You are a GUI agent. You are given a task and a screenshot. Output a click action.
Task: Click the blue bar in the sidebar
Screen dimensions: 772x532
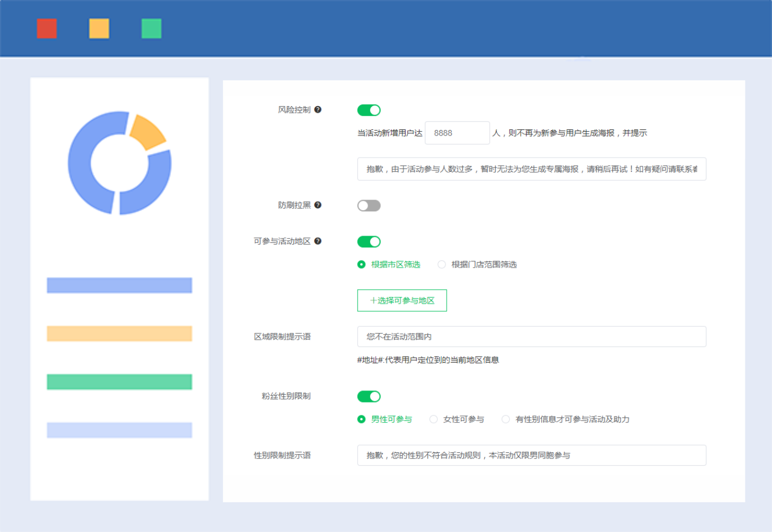point(120,285)
